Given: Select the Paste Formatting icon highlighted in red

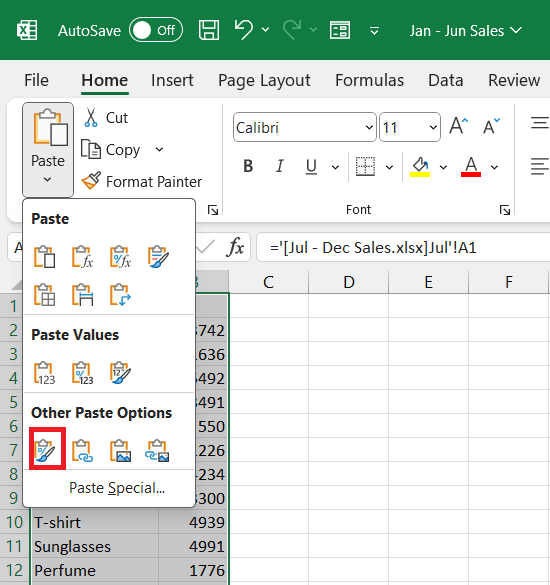Looking at the screenshot, I should pos(47,449).
